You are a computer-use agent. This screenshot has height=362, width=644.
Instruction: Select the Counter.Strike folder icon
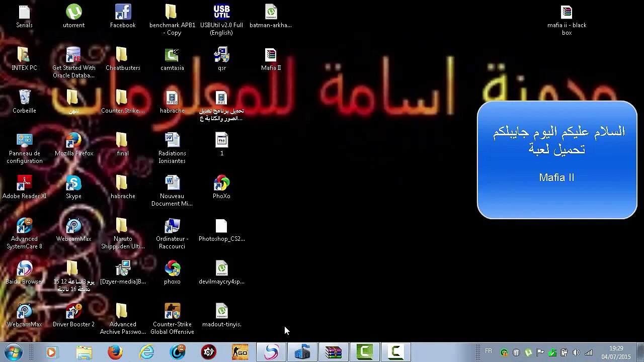pos(123,102)
